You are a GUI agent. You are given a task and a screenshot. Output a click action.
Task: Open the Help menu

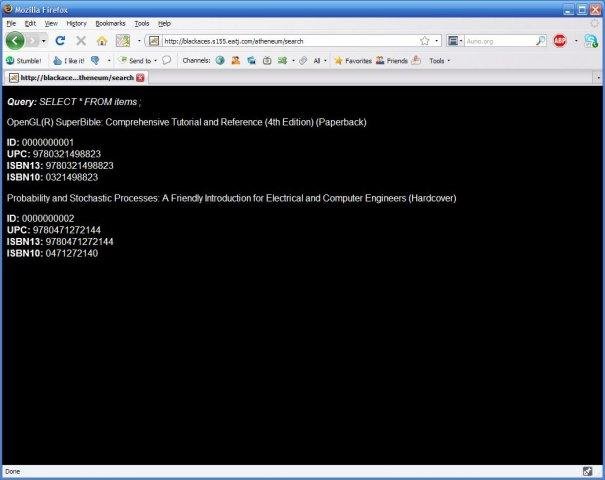point(164,24)
